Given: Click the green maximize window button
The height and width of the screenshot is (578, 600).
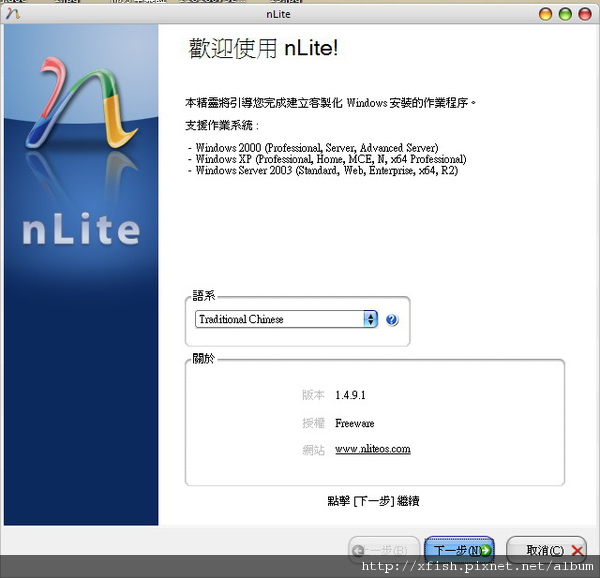Looking at the screenshot, I should 565,14.
